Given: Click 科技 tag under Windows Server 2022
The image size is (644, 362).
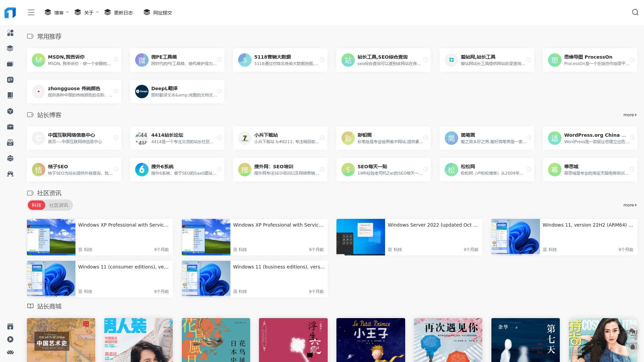Looking at the screenshot, I should click(x=395, y=250).
